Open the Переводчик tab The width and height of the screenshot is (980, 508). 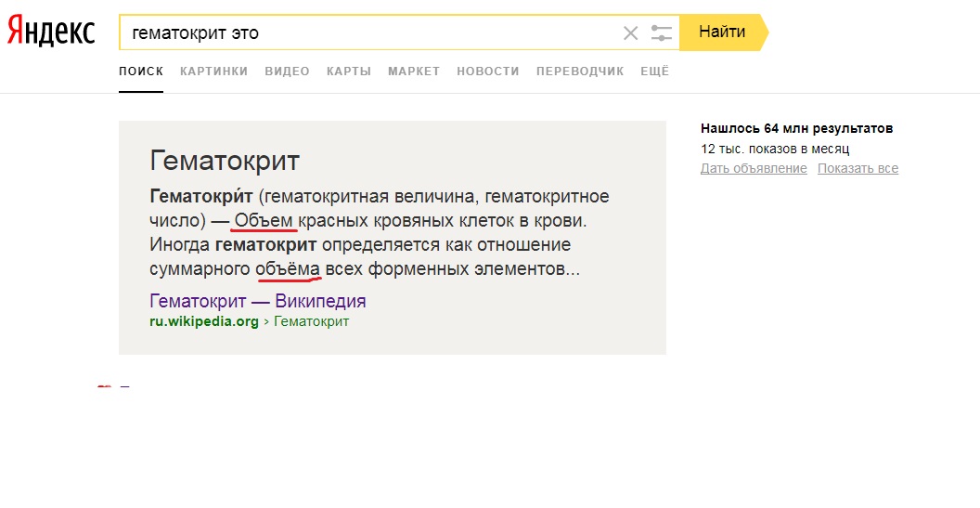point(580,72)
